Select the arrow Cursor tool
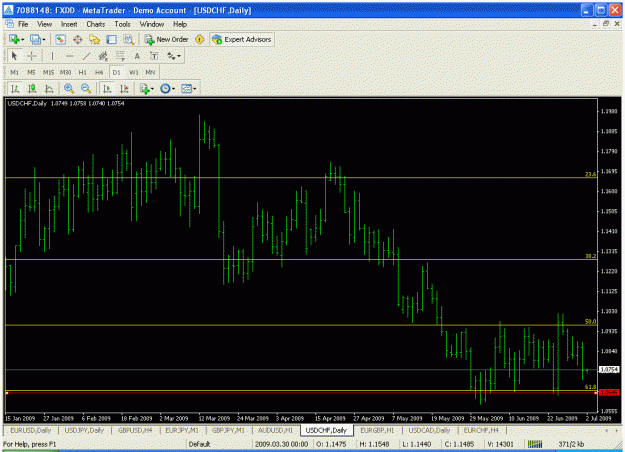The width and height of the screenshot is (625, 452). (14, 56)
